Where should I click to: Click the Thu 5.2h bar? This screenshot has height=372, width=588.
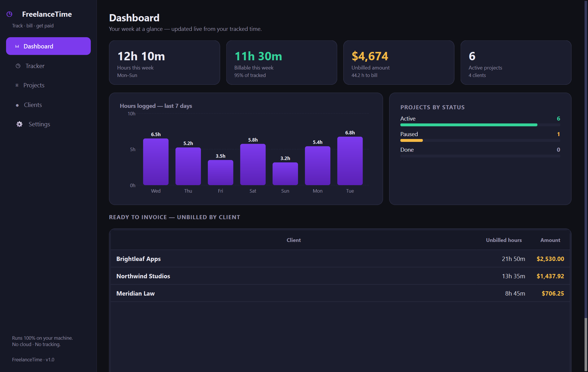(x=188, y=166)
